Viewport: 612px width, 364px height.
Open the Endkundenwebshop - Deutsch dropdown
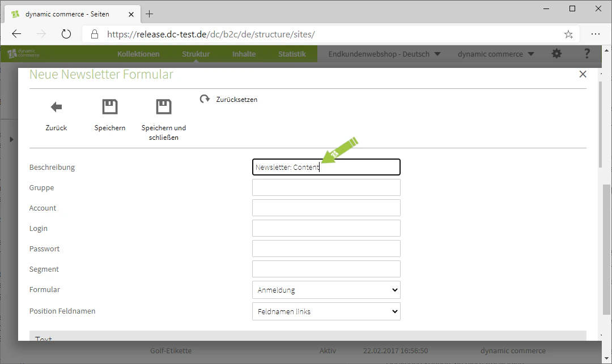point(384,54)
